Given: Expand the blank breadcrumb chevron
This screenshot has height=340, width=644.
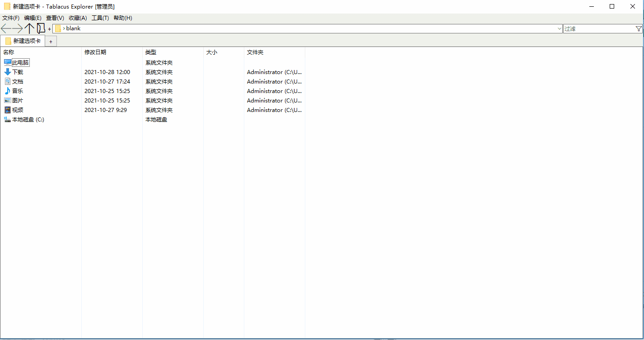Looking at the screenshot, I should [65, 28].
